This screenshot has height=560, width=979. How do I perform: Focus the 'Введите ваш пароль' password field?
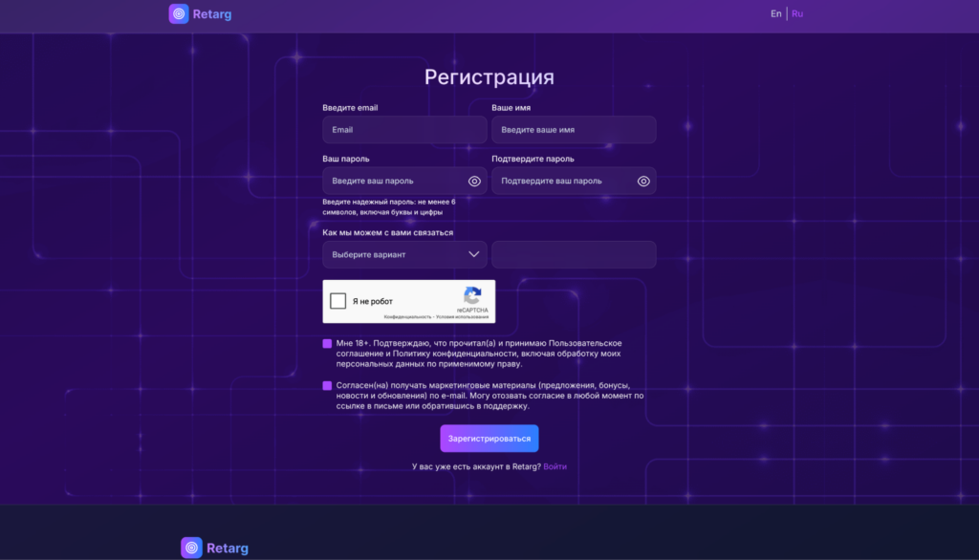coord(404,181)
